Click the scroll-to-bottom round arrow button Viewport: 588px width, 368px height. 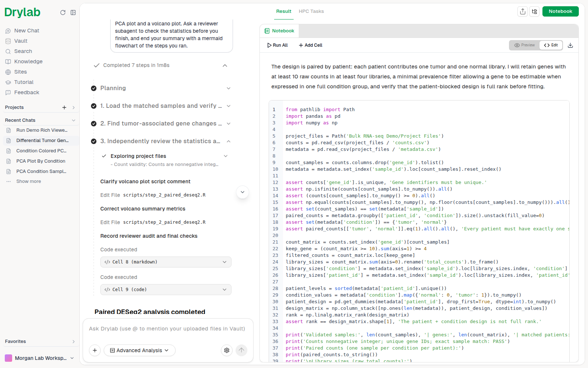243,192
